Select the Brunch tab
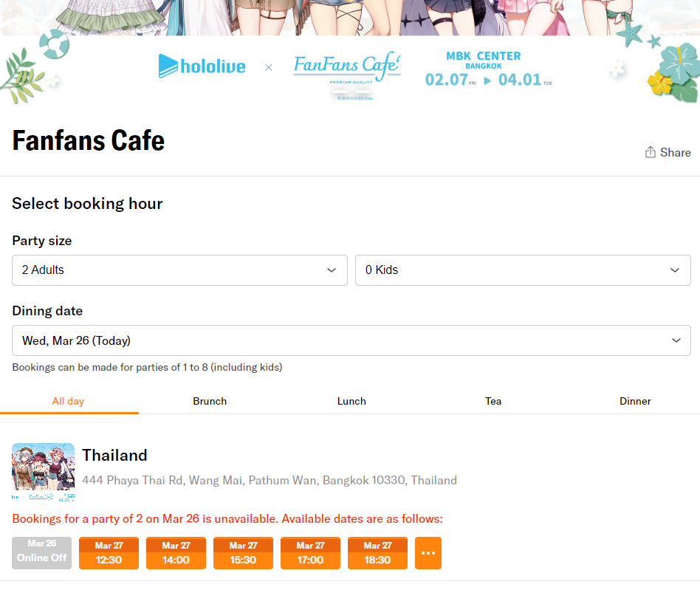This screenshot has width=700, height=590. pyautogui.click(x=210, y=401)
